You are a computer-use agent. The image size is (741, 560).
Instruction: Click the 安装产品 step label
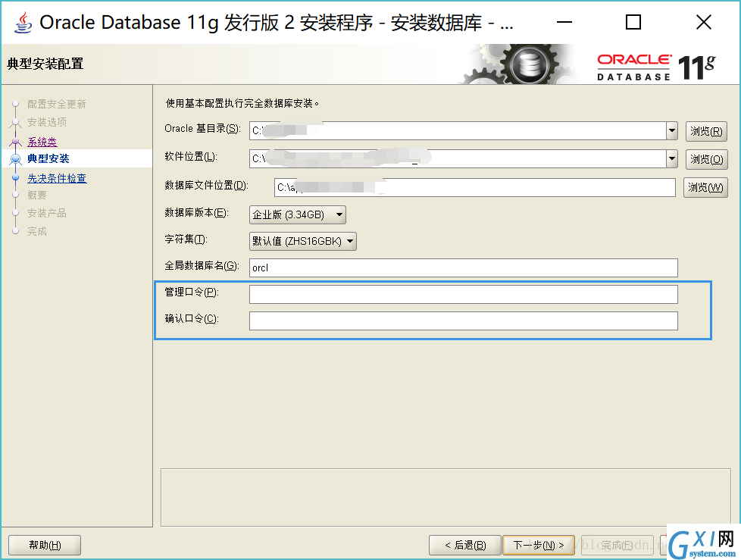pyautogui.click(x=47, y=213)
